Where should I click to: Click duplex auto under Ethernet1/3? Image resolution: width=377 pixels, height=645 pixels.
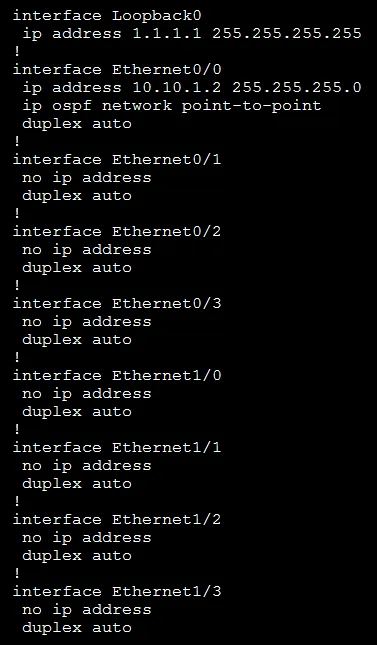(77, 628)
